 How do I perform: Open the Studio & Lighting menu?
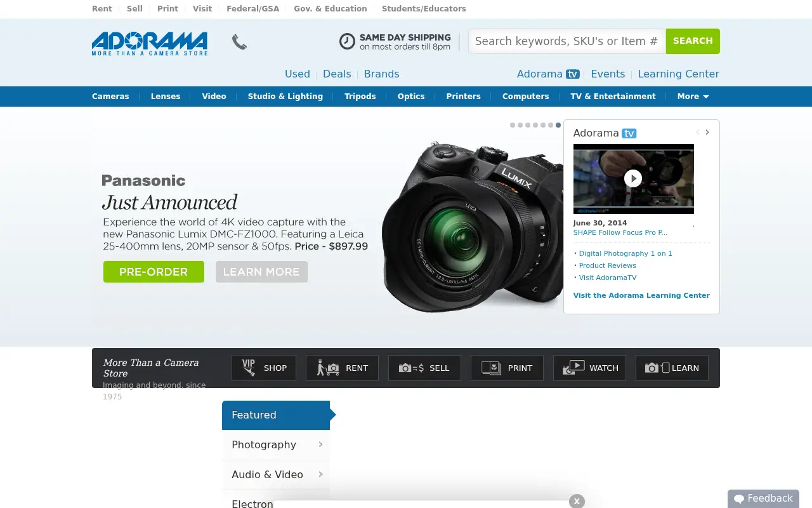coord(285,97)
